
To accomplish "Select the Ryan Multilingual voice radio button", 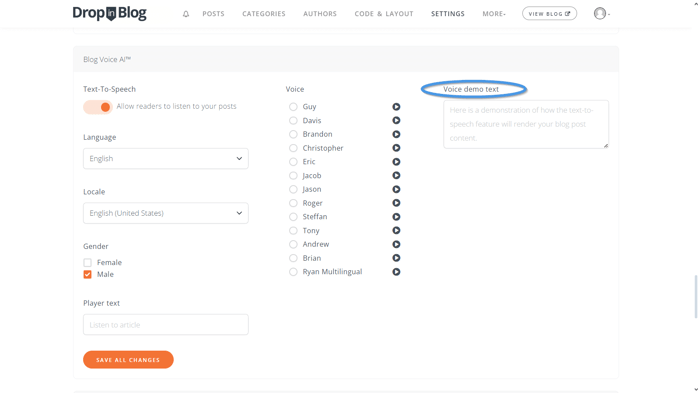I will pyautogui.click(x=293, y=272).
